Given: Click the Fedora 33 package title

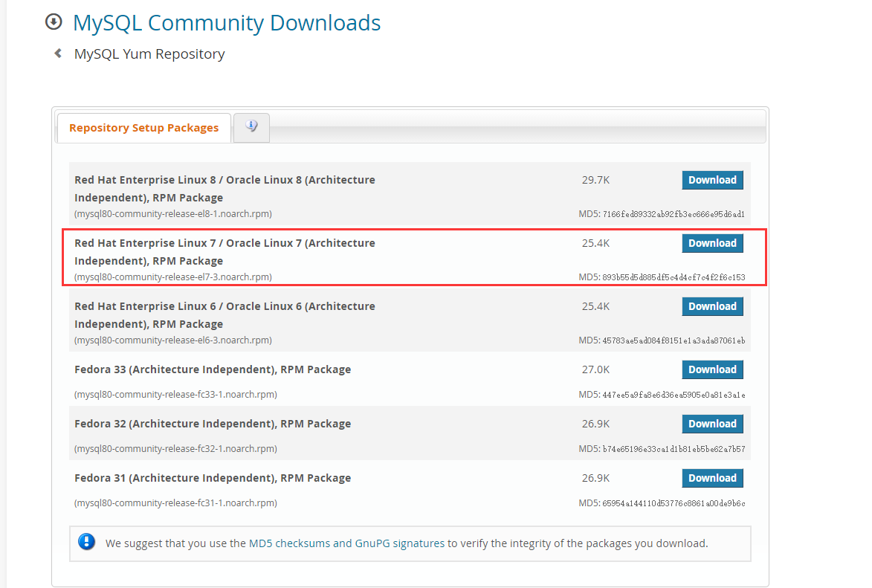Looking at the screenshot, I should click(x=213, y=370).
